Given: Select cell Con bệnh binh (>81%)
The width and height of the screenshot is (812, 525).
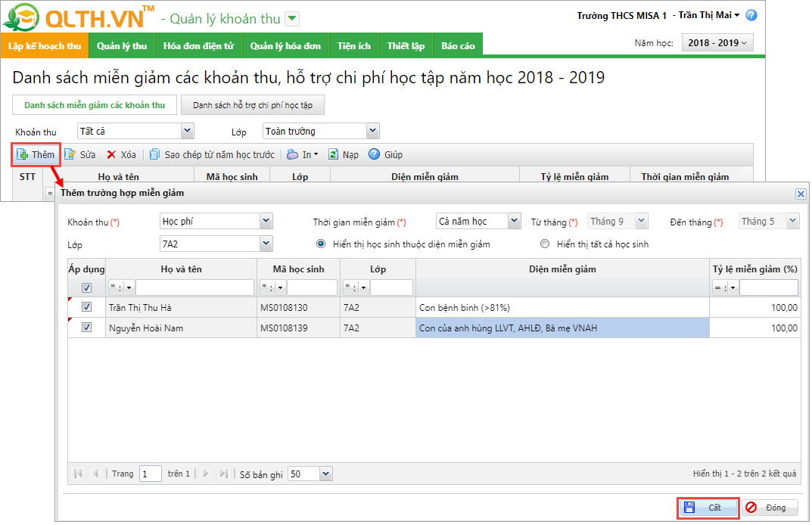Looking at the screenshot, I should (x=562, y=308).
